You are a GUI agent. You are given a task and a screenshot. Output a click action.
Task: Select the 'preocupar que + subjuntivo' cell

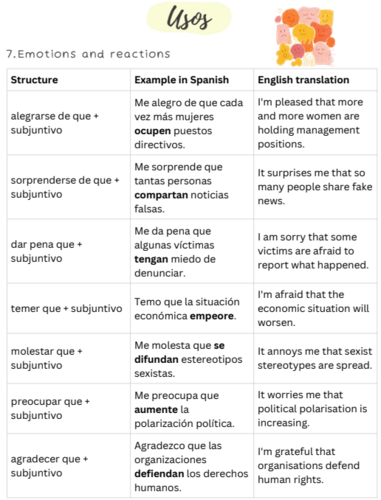click(69, 409)
